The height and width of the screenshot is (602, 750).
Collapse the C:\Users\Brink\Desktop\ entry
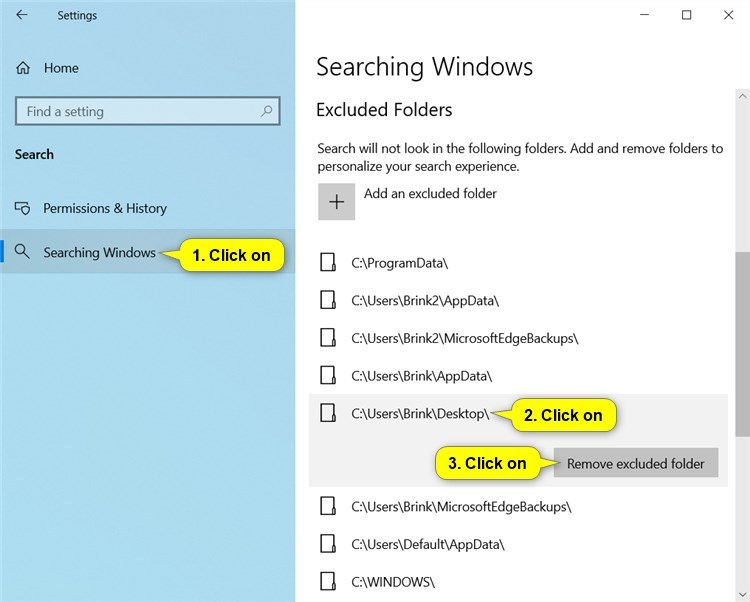pos(518,414)
